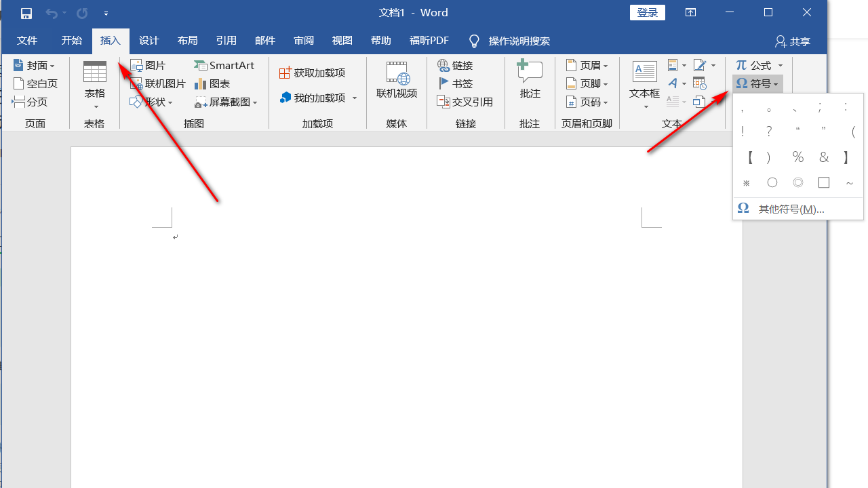The height and width of the screenshot is (488, 868).
Task: Switch to the Design (设计) tab
Action: click(x=149, y=41)
